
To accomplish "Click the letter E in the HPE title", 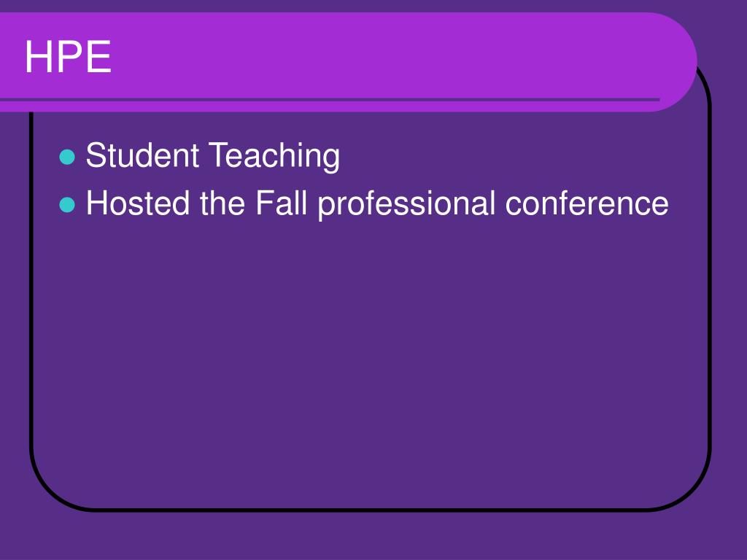I will pos(98,57).
